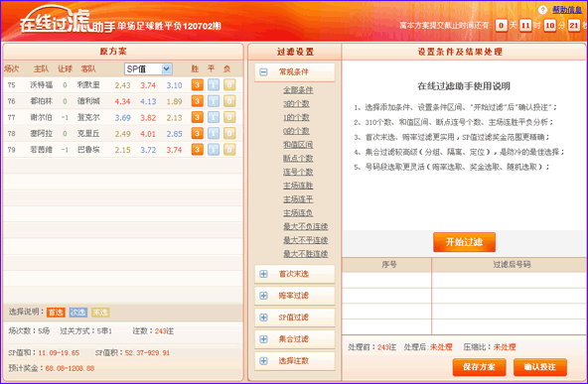Click the 注数 value 243注 in left panel

click(164, 331)
